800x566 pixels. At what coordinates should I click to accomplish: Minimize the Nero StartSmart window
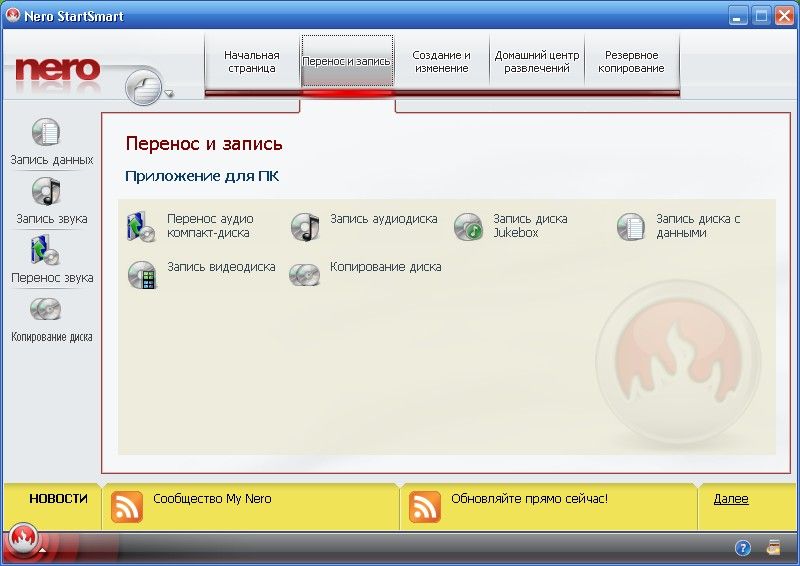point(737,16)
